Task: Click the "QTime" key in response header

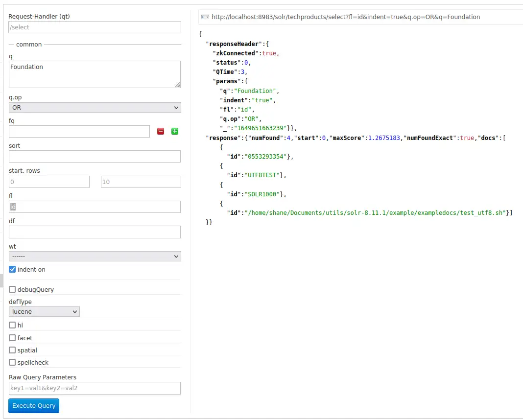Action: click(225, 71)
